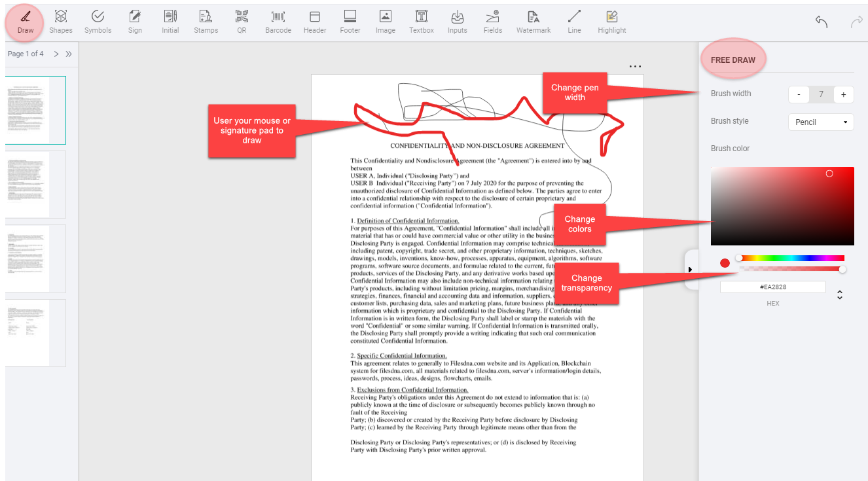Click the hue rainbow slider
Viewport: 868px width, 481px height.
click(791, 258)
